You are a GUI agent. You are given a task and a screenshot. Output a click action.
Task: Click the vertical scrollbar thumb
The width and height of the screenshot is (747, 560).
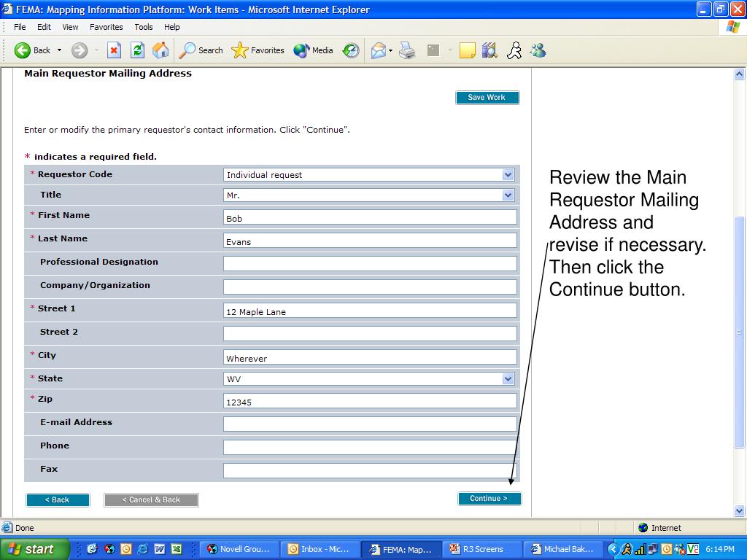pos(740,331)
